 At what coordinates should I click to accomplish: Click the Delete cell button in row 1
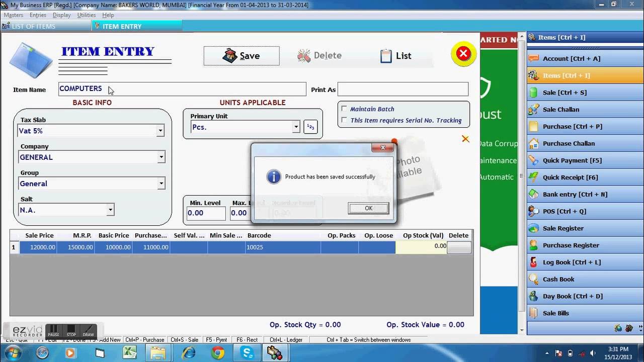pos(459,247)
